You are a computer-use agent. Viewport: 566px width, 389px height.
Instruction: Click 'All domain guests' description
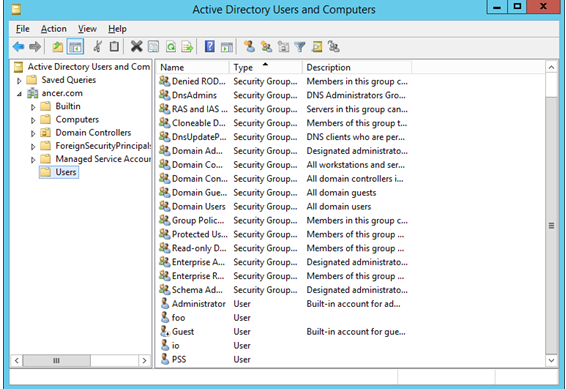point(341,193)
